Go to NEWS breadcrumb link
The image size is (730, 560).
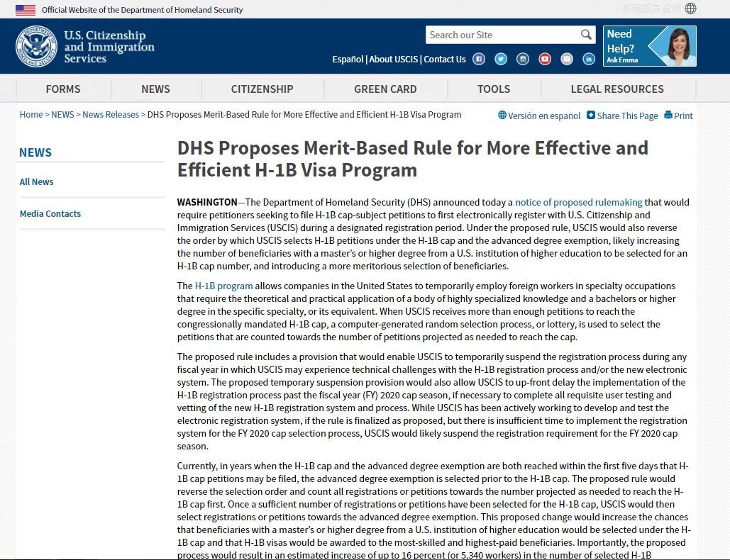[62, 114]
